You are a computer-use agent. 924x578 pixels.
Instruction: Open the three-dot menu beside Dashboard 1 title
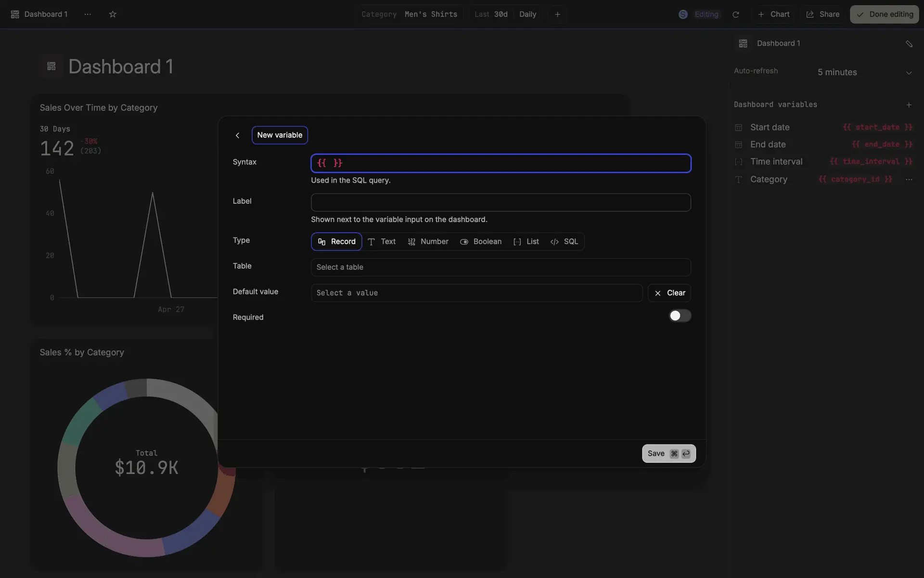[88, 14]
